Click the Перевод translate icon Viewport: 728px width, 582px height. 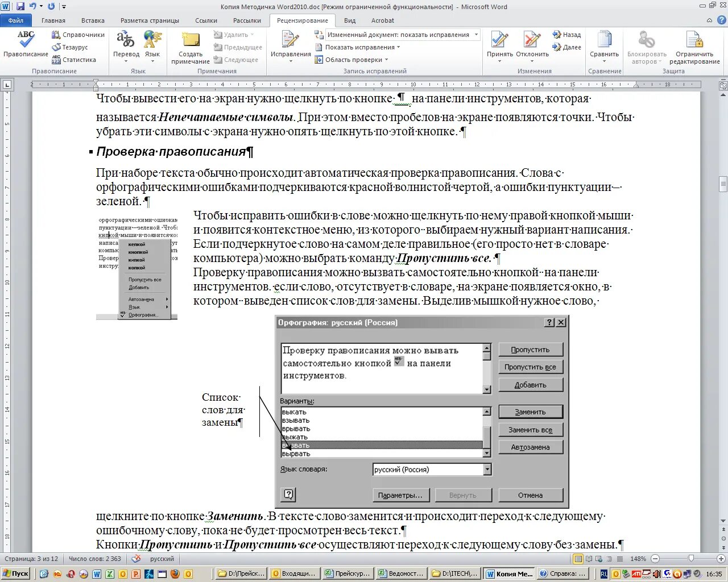click(x=126, y=40)
